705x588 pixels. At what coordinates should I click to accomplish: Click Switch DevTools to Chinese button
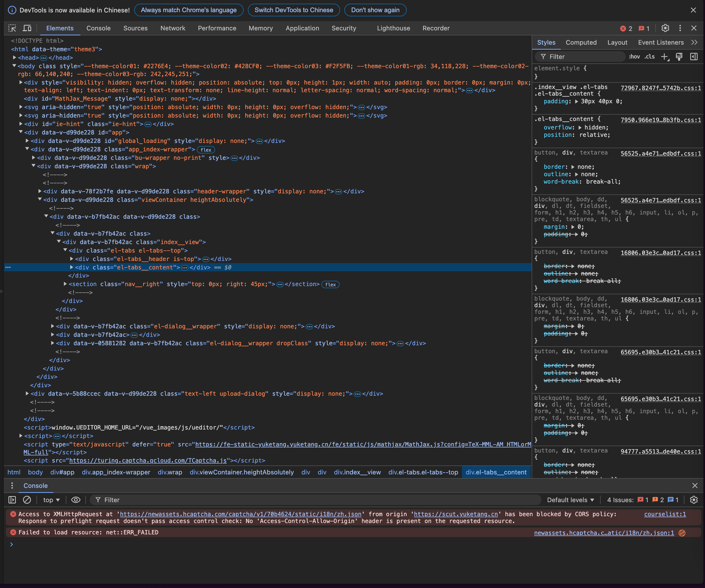point(293,10)
